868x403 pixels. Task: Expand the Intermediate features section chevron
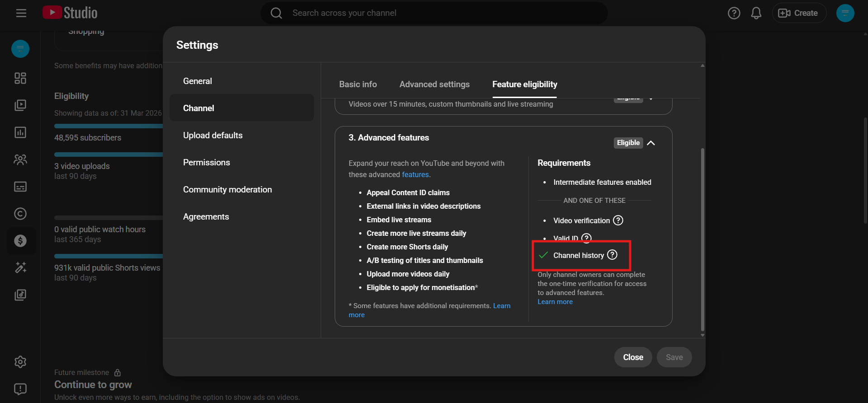tap(651, 98)
